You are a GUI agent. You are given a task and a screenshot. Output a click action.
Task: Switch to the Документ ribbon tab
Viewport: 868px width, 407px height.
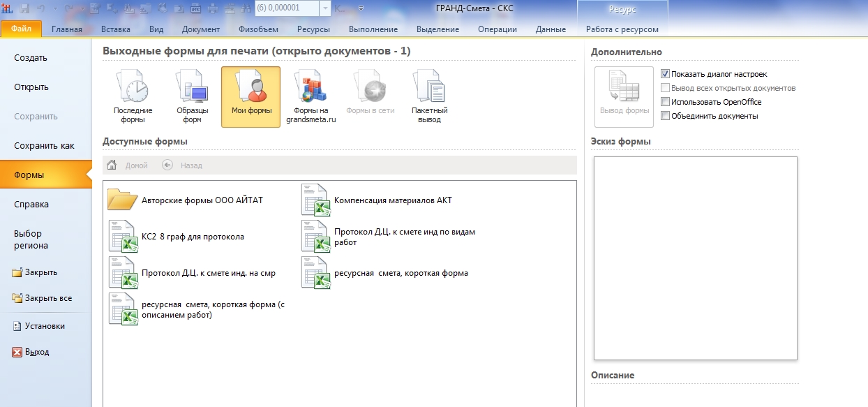click(201, 29)
